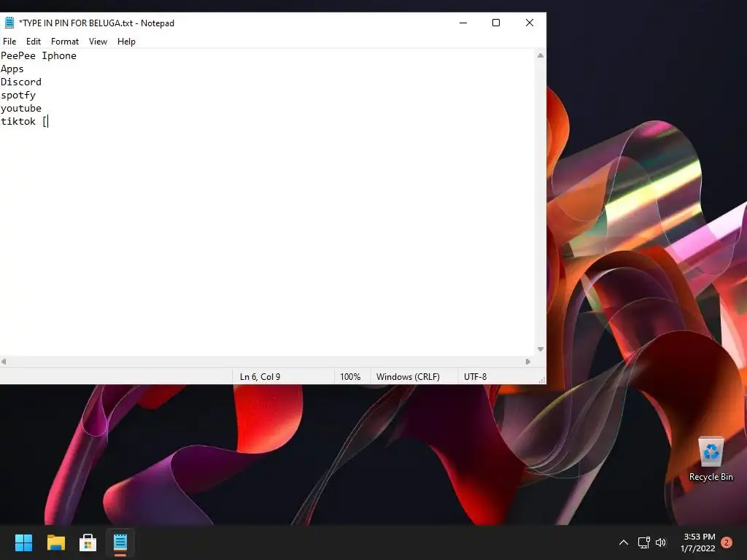The image size is (747, 560).
Task: Close the Notepad window
Action: (530, 23)
